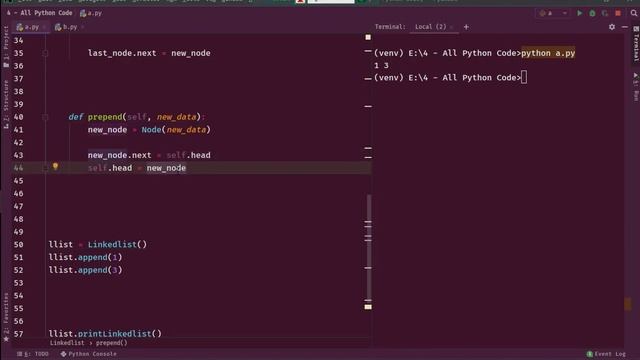Click the a.py file icon in breadcrumb bar
The width and height of the screenshot is (640, 360).
point(83,13)
